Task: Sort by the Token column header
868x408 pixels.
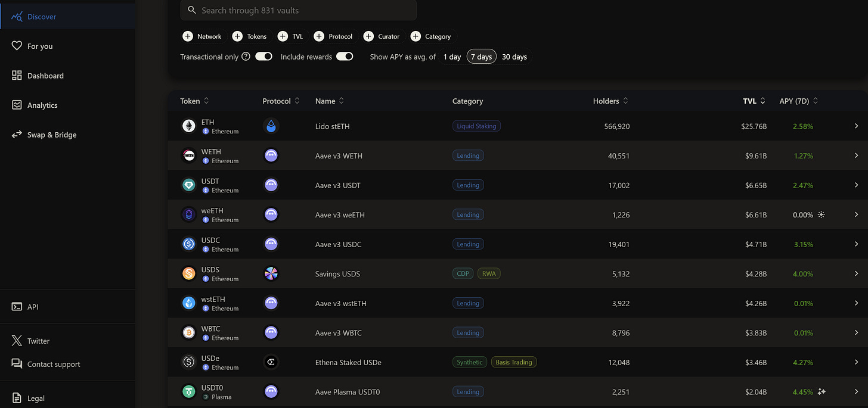Action: pyautogui.click(x=194, y=101)
